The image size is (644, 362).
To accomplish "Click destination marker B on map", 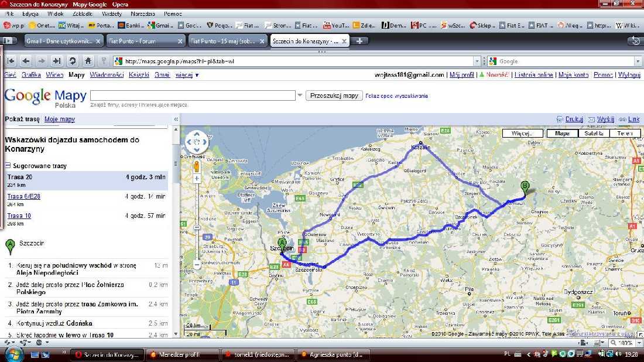I will point(525,188).
